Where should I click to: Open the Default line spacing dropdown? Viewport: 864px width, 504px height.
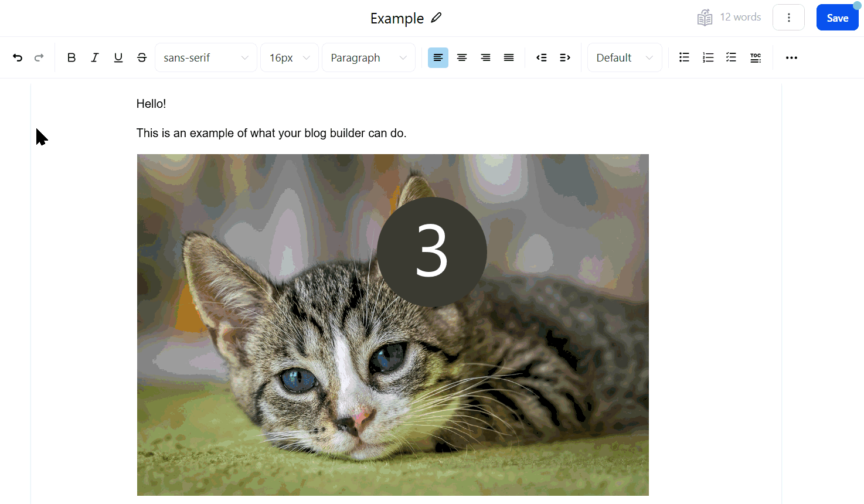click(625, 57)
